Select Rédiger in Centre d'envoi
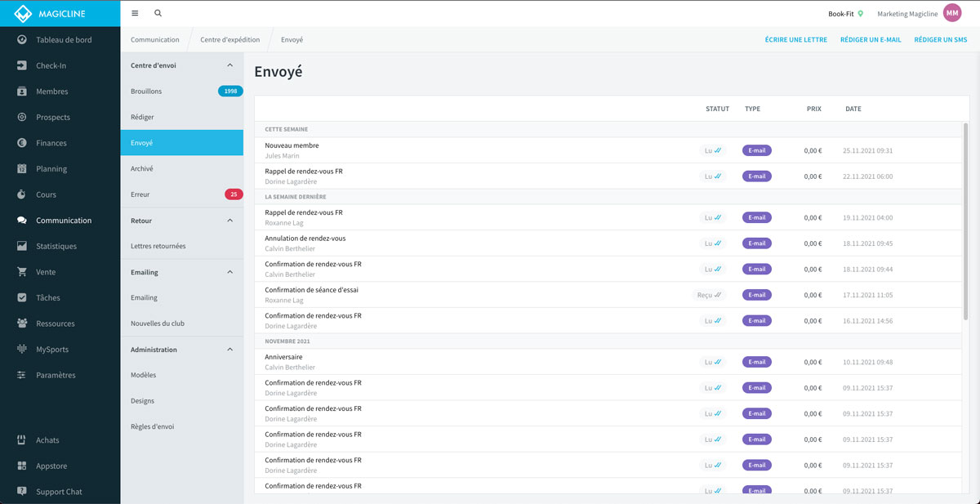 coord(181,117)
